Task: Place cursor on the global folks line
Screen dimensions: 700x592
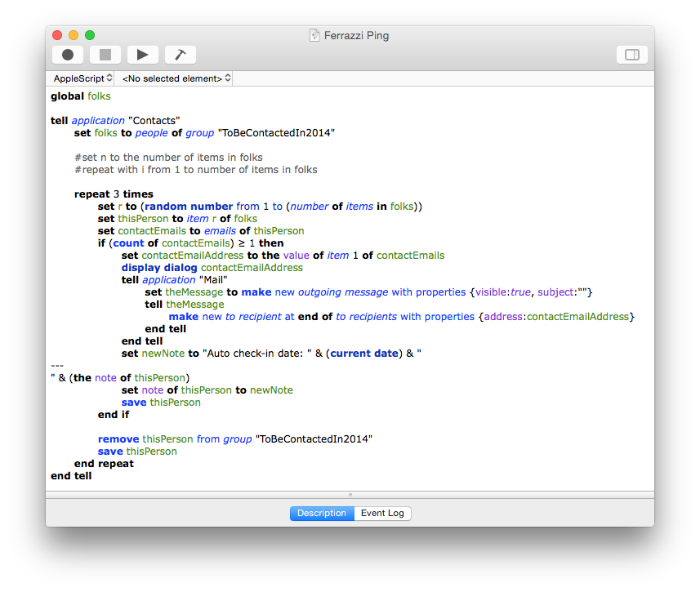Action: coord(80,96)
